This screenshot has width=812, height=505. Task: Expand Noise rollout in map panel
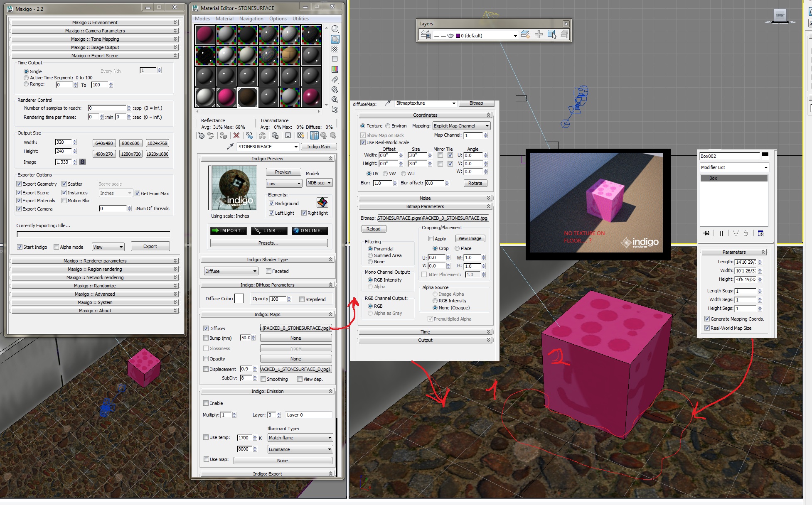[x=425, y=198]
